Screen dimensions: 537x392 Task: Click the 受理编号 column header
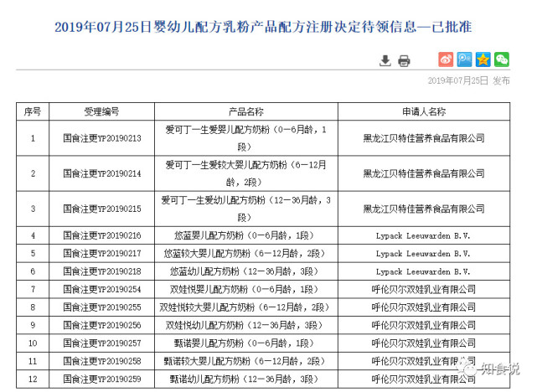tap(101, 111)
